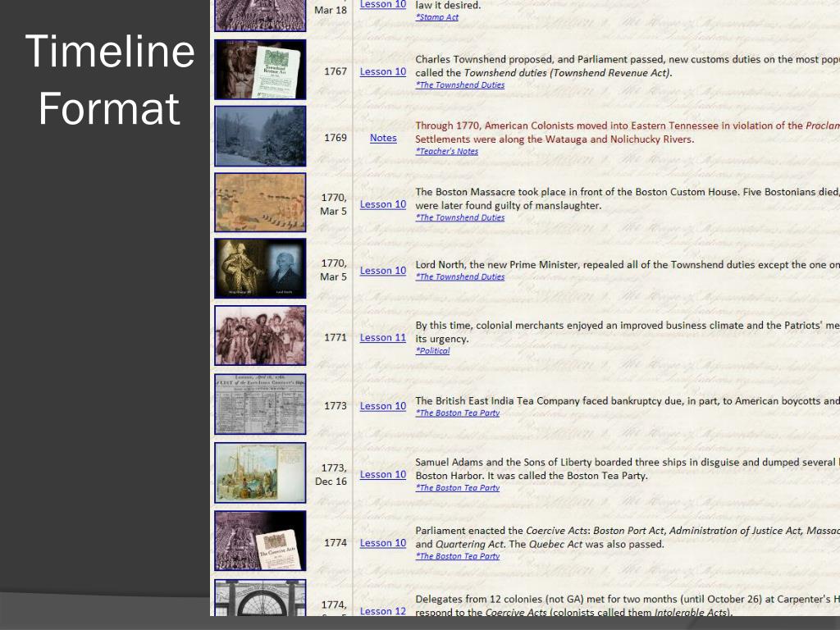Image resolution: width=840 pixels, height=630 pixels.
Task: Click the '1767' date cell
Action: coord(336,72)
